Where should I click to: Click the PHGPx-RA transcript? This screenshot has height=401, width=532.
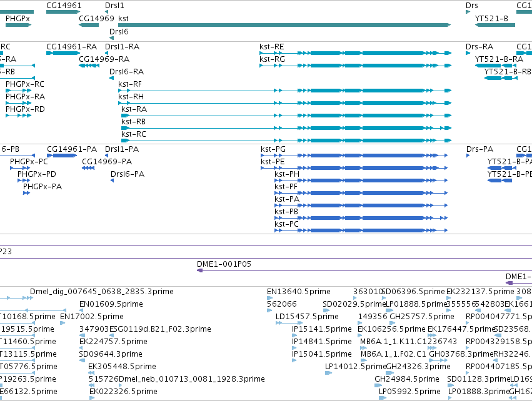[18, 103]
